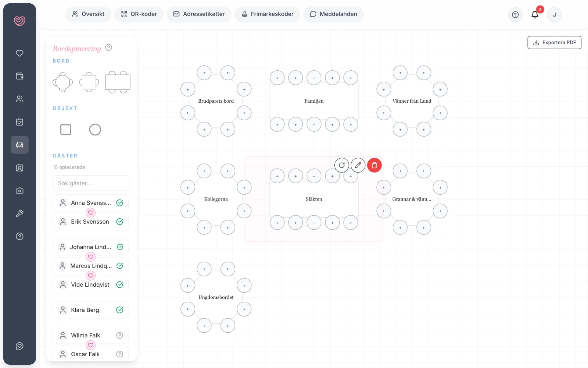588x368 pixels.
Task: Open the help question sidebar icon
Action: point(19,236)
